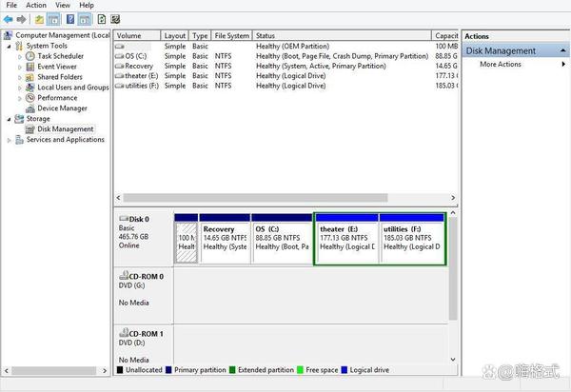Select the OS (C:) 88.85 GB partition block

(x=282, y=239)
